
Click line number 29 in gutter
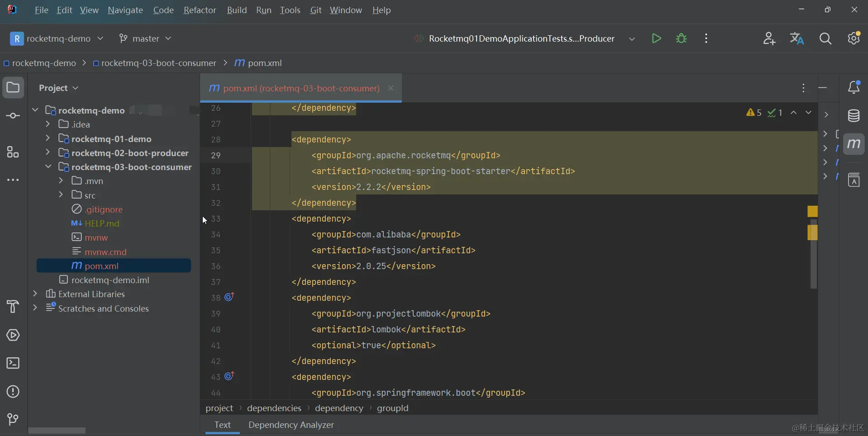tap(216, 155)
